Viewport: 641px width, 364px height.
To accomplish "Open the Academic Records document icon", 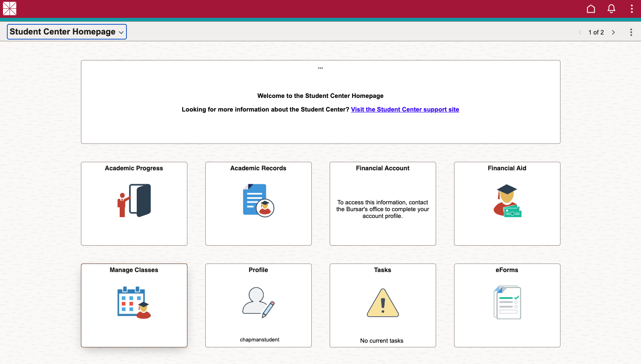I will tap(259, 201).
